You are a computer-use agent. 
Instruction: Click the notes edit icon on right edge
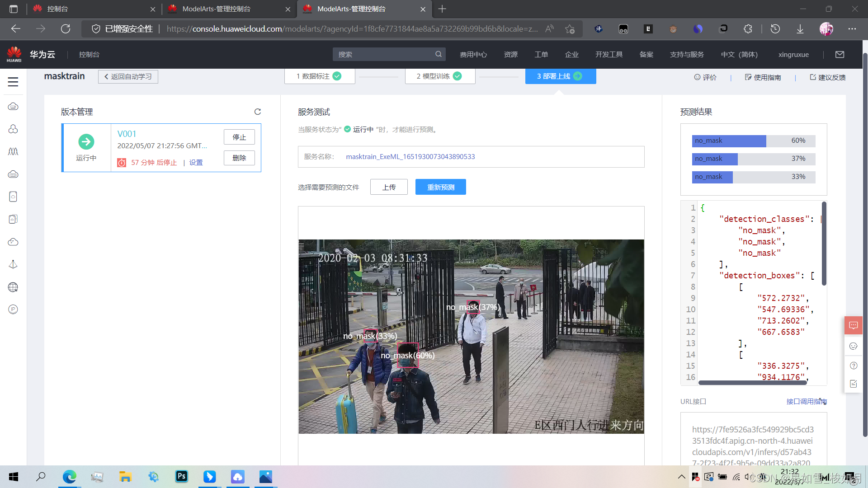click(854, 384)
